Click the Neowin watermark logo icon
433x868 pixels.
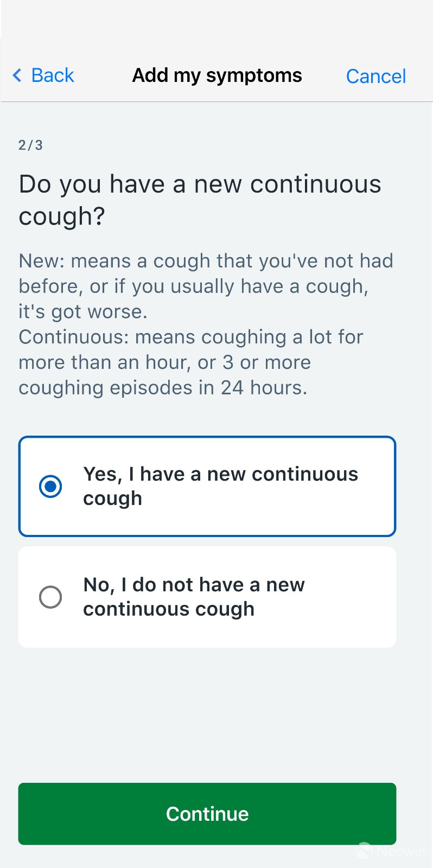point(364,851)
